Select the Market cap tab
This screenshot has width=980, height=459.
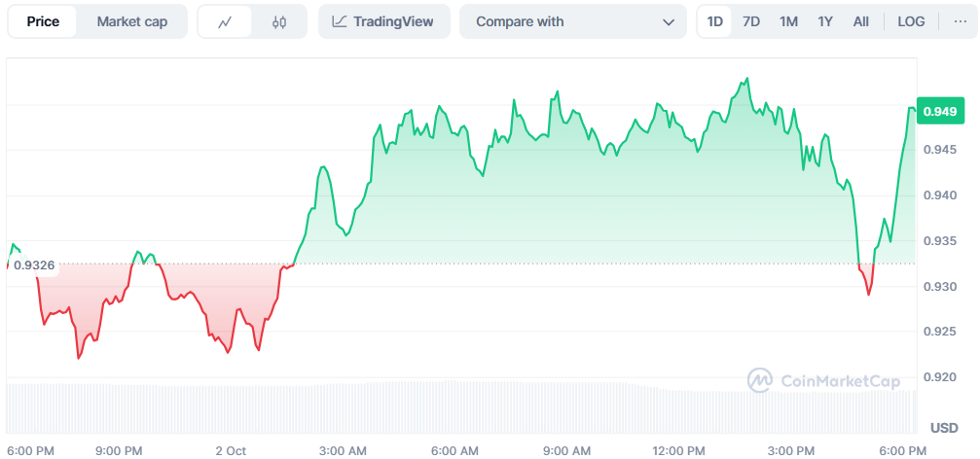pos(131,21)
